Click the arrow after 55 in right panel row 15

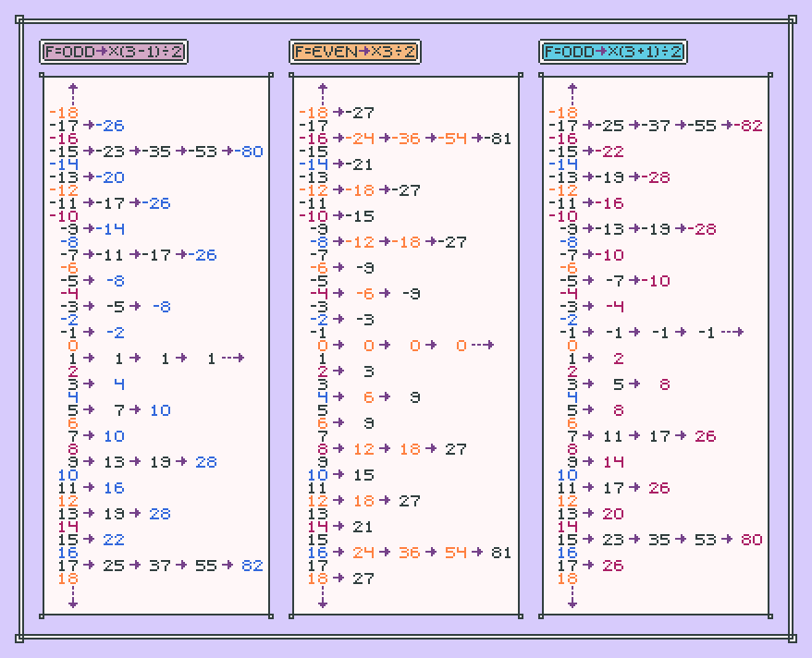coord(727,540)
